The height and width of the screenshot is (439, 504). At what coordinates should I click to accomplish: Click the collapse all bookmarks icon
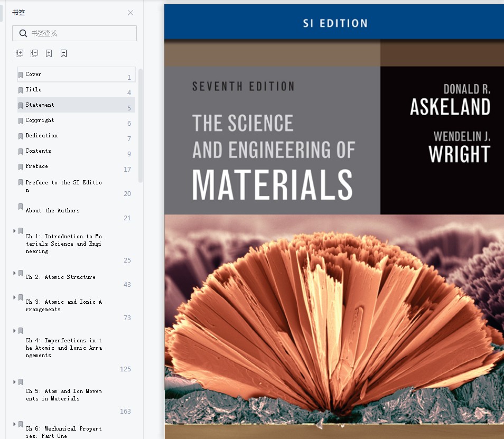tap(34, 53)
